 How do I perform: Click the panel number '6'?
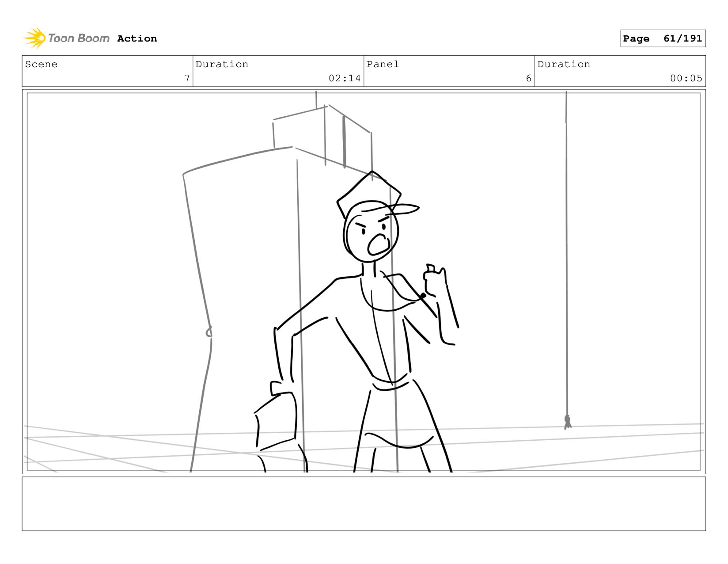(x=528, y=78)
